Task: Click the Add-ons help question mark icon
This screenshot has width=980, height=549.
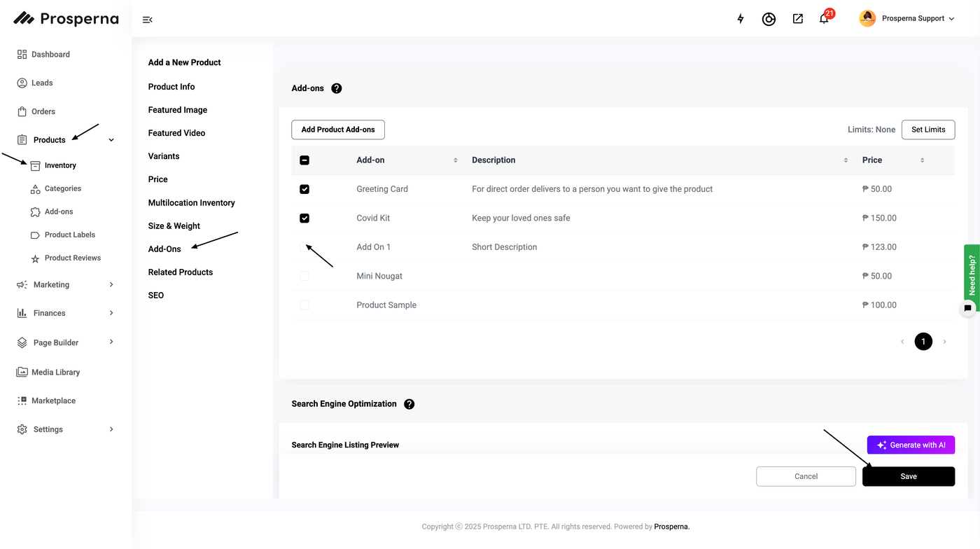Action: 337,88
